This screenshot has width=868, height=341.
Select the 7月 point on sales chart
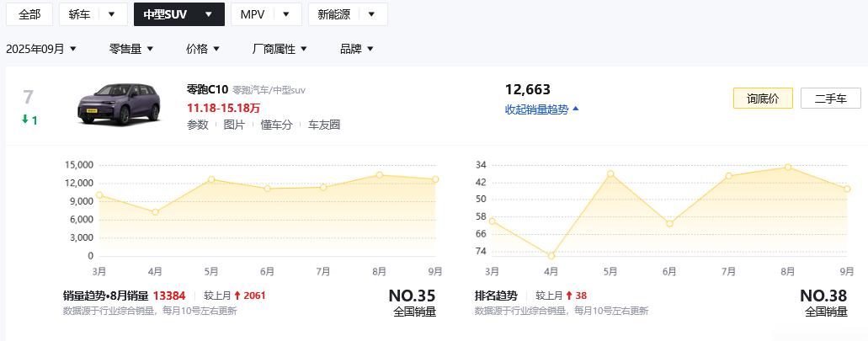pyautogui.click(x=323, y=187)
